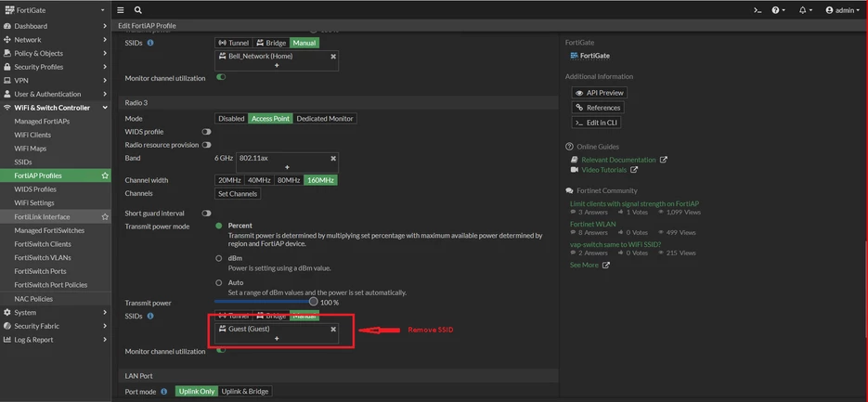Expand User & Authentication menu
Screen dimensions: 868x402
point(56,94)
